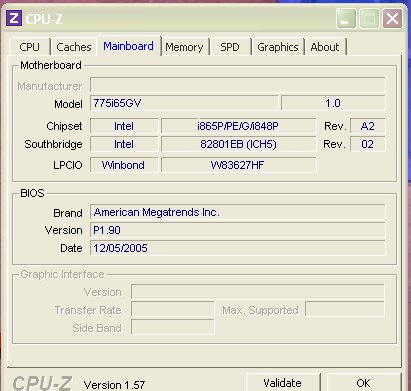Click the chipset vendor Intel field
This screenshot has height=391, width=411.
click(124, 126)
